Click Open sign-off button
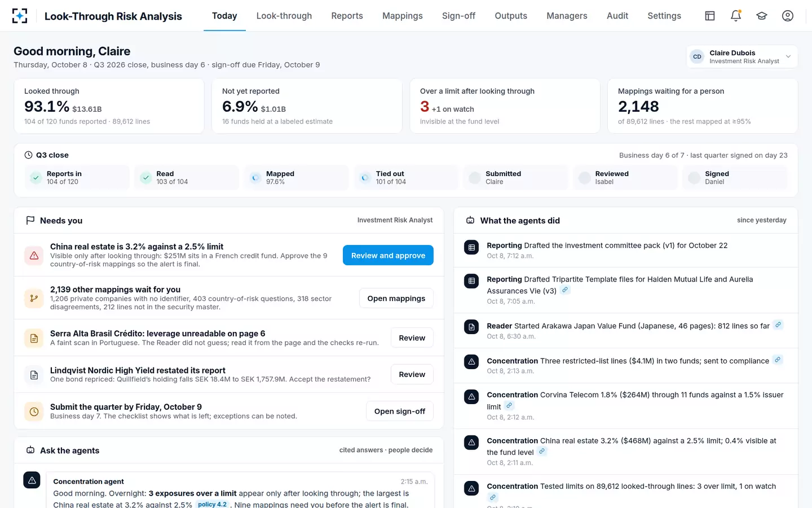 (x=400, y=411)
